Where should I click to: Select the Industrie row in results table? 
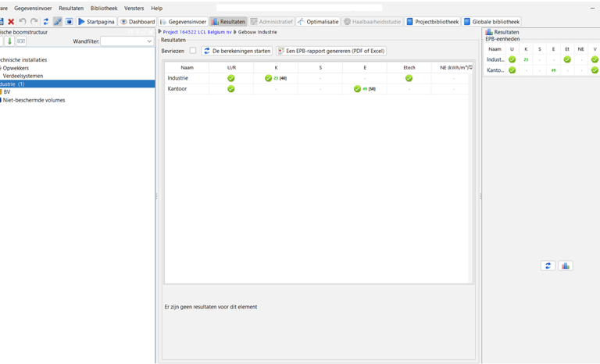point(316,78)
